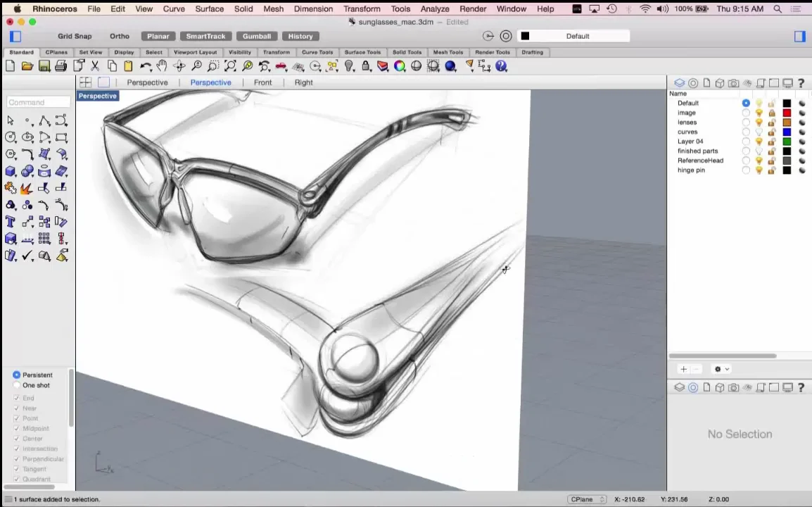The height and width of the screenshot is (507, 812).
Task: Open layer panel gear options dropdown
Action: [x=722, y=369]
